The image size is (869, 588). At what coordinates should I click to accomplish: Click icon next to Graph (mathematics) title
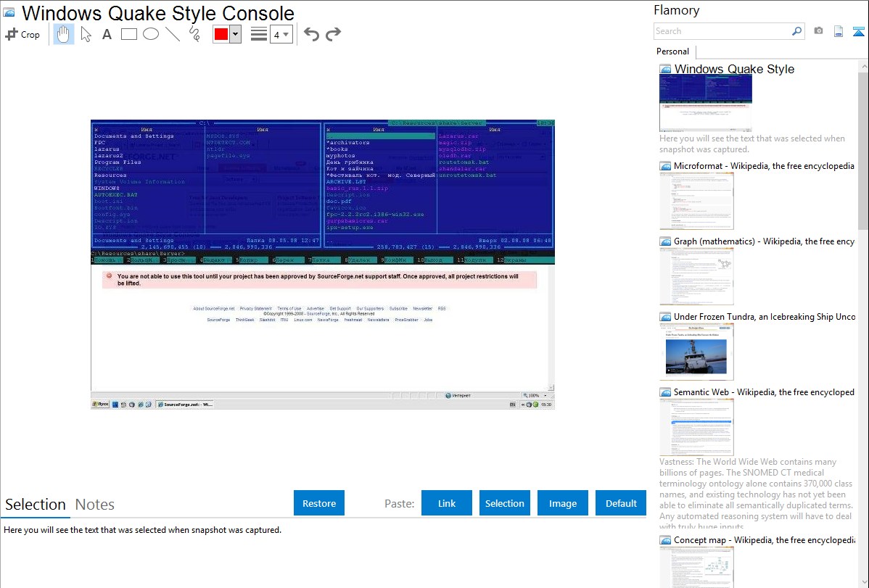(665, 241)
